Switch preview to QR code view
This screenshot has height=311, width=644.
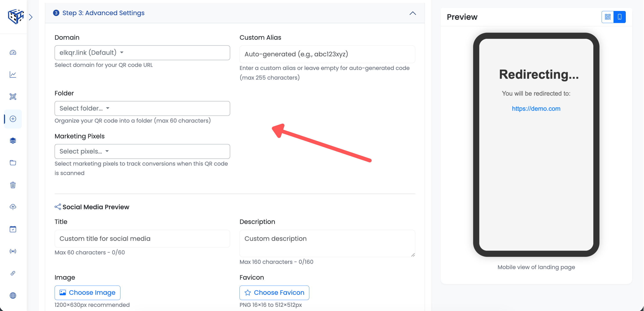pos(608,17)
